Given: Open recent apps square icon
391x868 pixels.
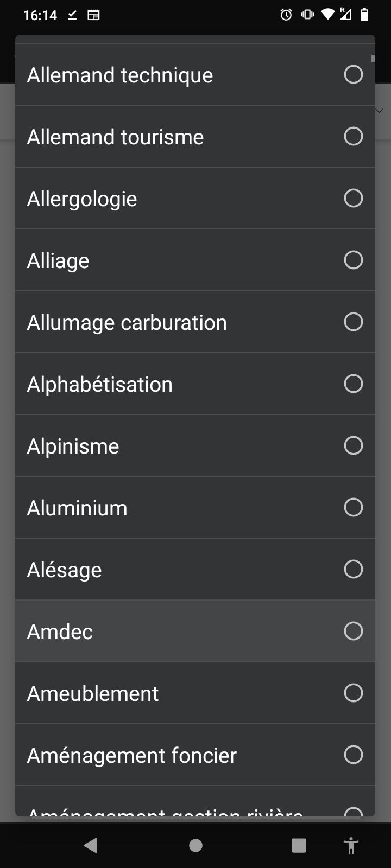Looking at the screenshot, I should (x=299, y=845).
